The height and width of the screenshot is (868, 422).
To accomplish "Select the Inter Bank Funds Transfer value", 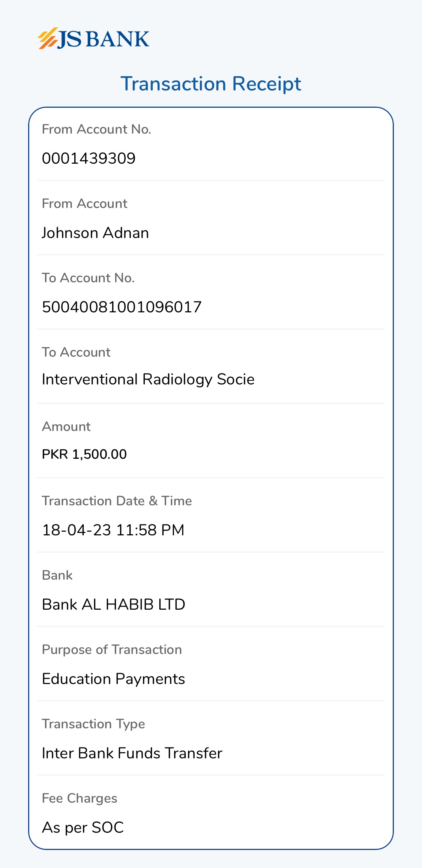I will coord(132,753).
